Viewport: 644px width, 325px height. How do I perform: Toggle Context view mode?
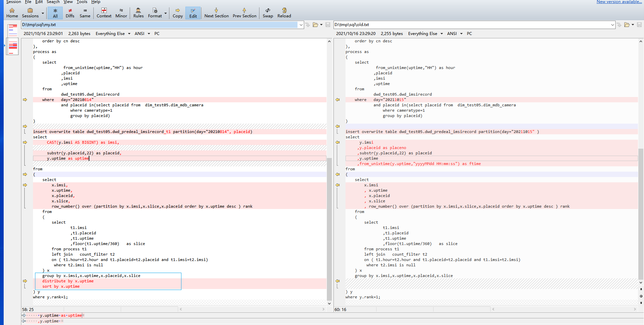pyautogui.click(x=104, y=13)
